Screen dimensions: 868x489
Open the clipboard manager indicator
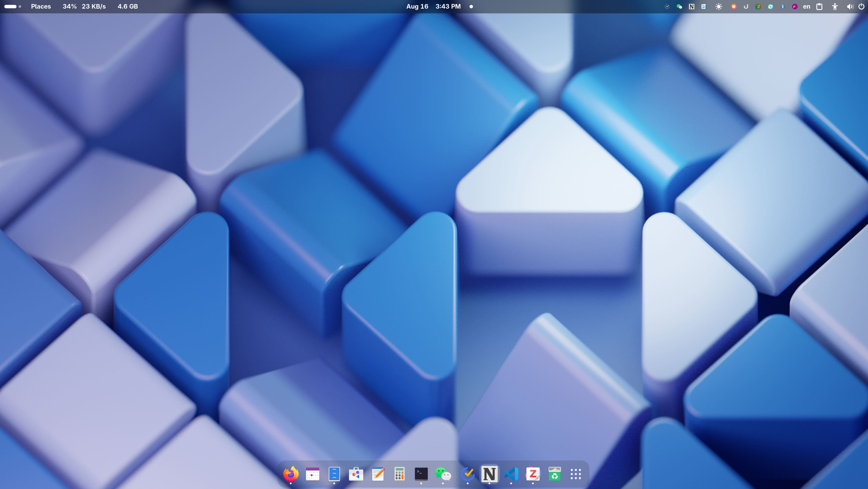(820, 6)
